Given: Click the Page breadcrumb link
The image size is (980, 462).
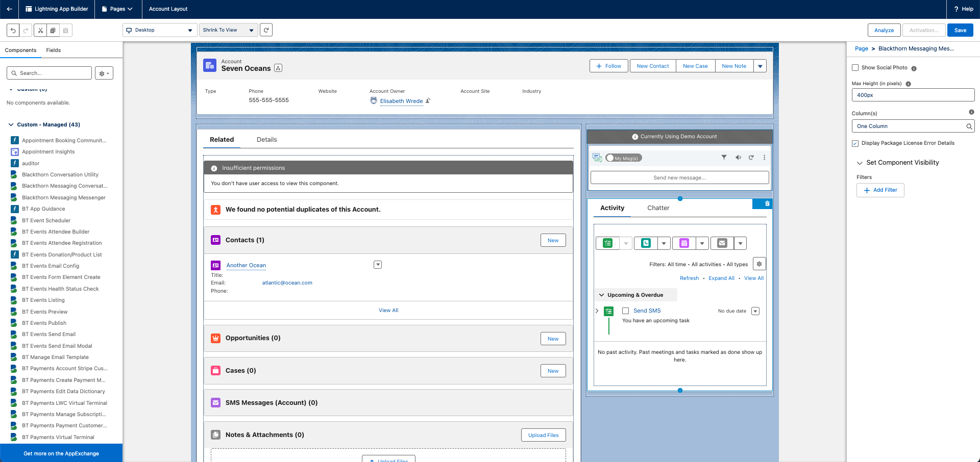Looking at the screenshot, I should tap(862, 49).
